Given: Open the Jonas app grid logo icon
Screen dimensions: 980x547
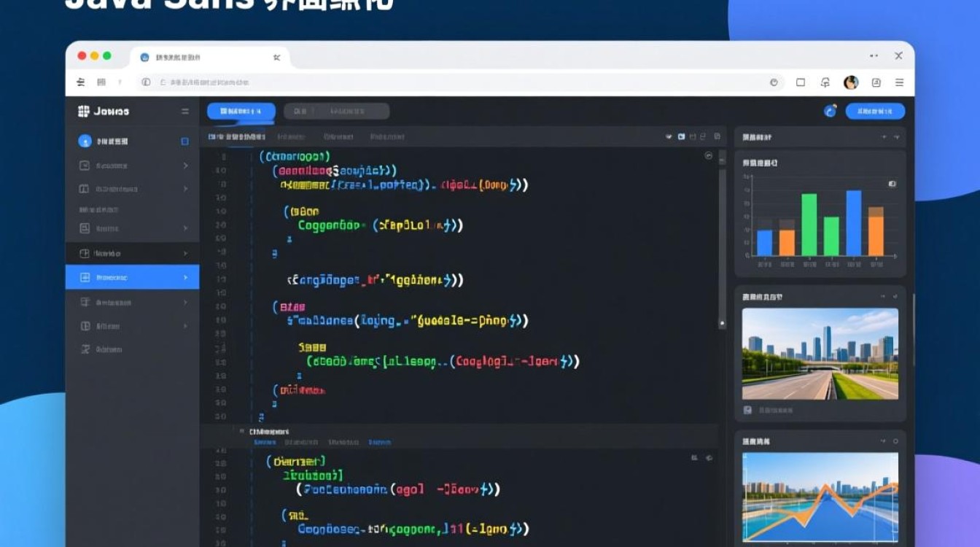Looking at the screenshot, I should point(85,111).
